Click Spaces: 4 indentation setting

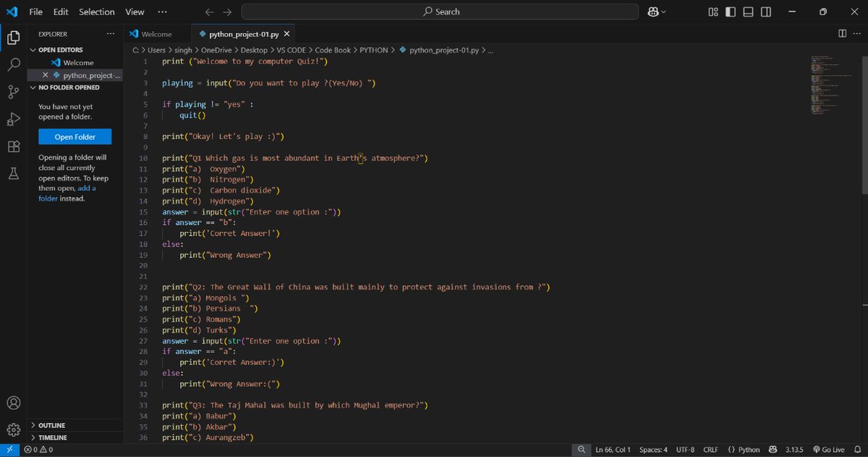(653, 450)
